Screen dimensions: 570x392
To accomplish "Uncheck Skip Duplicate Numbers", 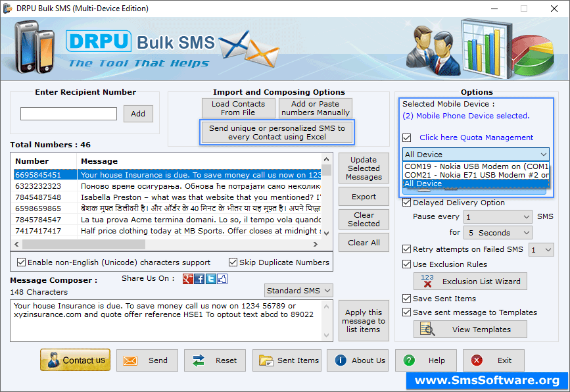I will point(233,262).
